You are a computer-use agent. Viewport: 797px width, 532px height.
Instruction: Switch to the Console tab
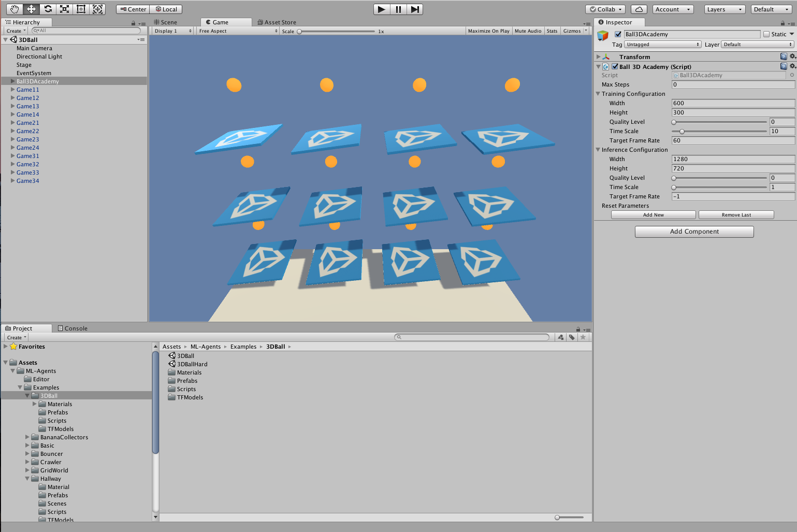coord(73,328)
